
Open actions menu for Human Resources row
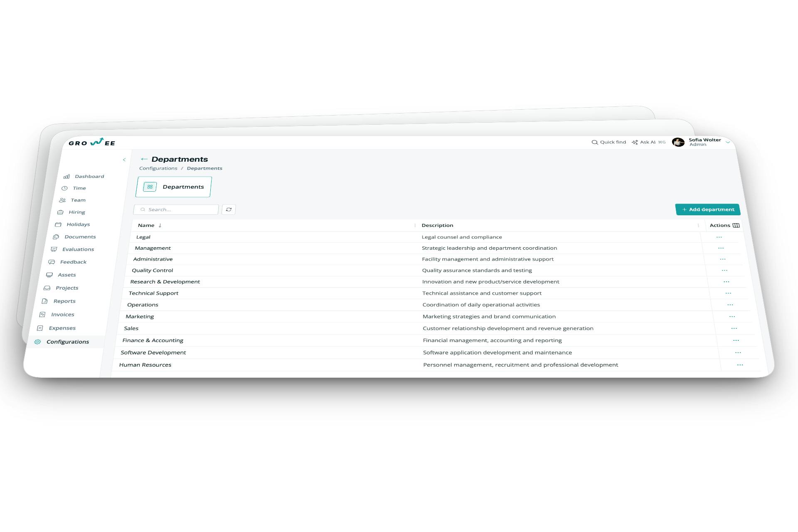(x=740, y=365)
